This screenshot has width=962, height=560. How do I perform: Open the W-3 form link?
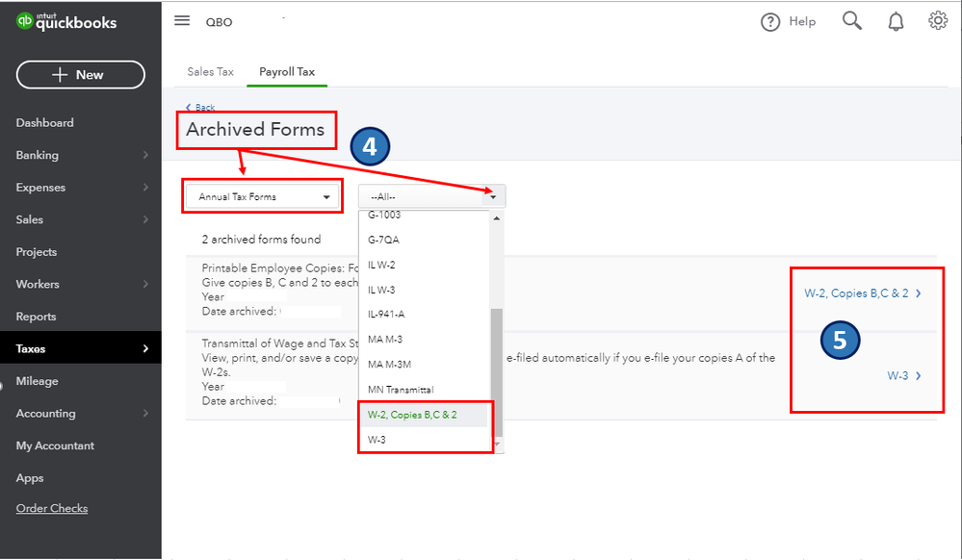tap(903, 375)
